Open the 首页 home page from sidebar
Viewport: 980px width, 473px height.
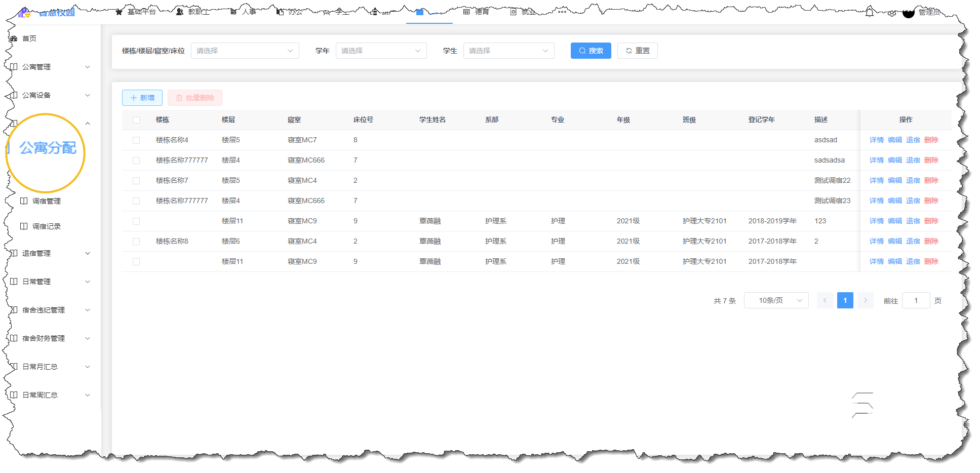pos(28,38)
